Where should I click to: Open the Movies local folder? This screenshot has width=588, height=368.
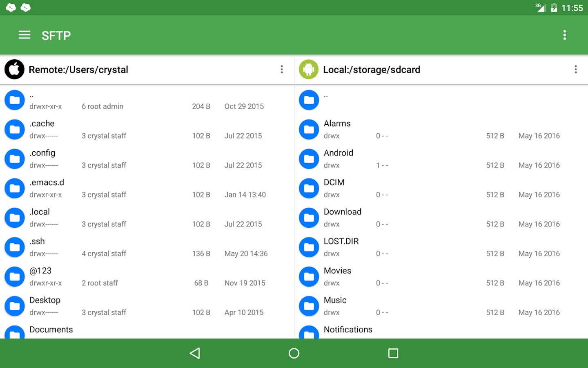pyautogui.click(x=337, y=271)
